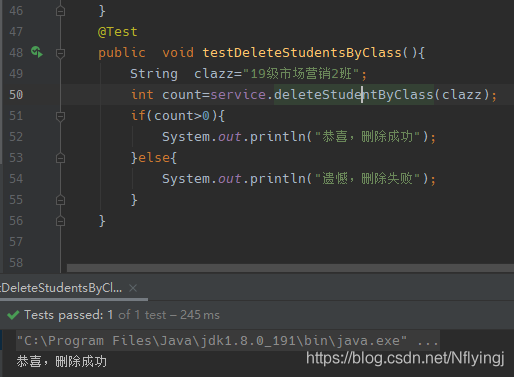The width and height of the screenshot is (514, 377).
Task: Click line number 50 in gutter
Action: click(x=16, y=95)
